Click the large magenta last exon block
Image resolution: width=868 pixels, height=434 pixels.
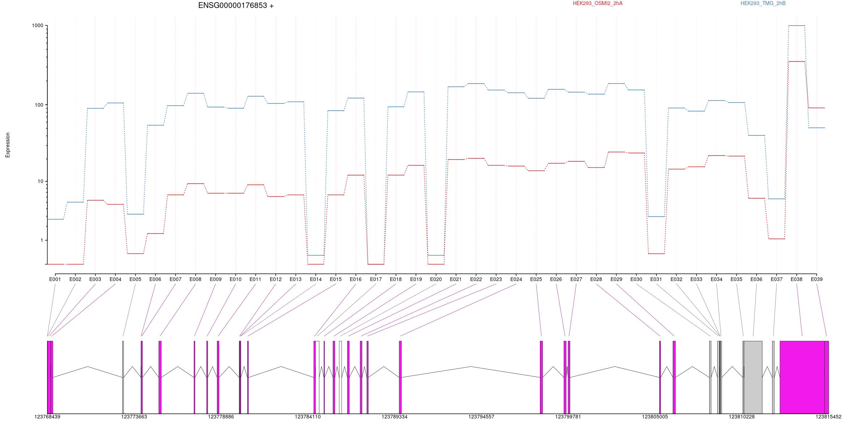tap(802, 377)
